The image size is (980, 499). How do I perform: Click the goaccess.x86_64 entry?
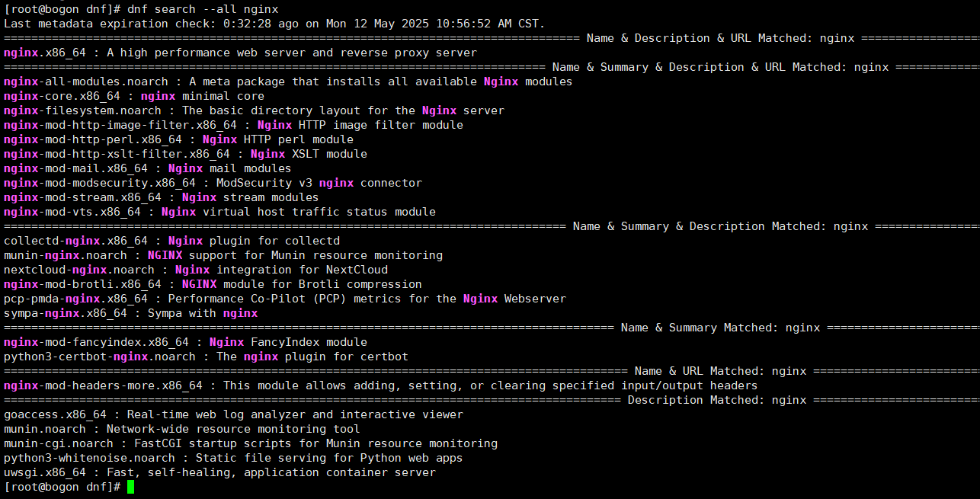coord(233,414)
